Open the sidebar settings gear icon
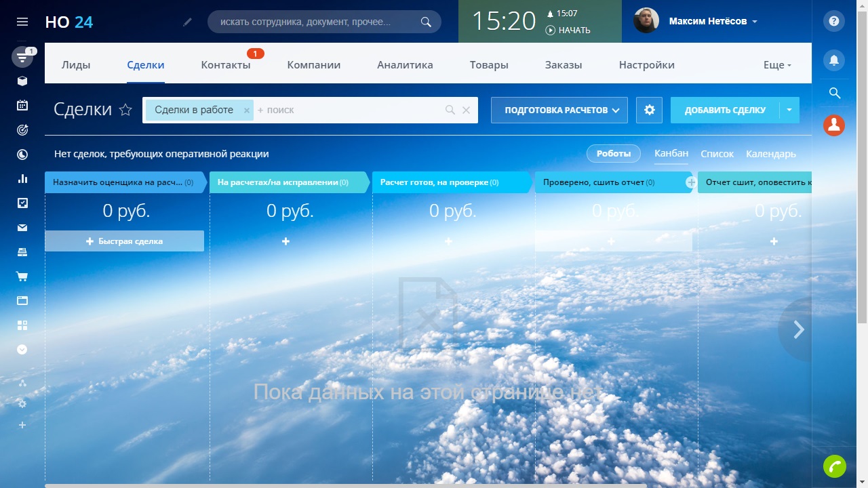 click(22, 404)
